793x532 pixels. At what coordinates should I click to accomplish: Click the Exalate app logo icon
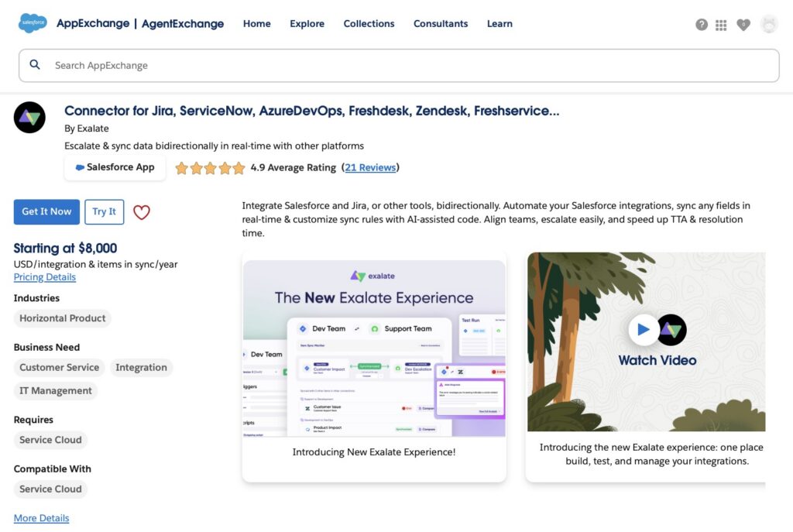tap(29, 118)
